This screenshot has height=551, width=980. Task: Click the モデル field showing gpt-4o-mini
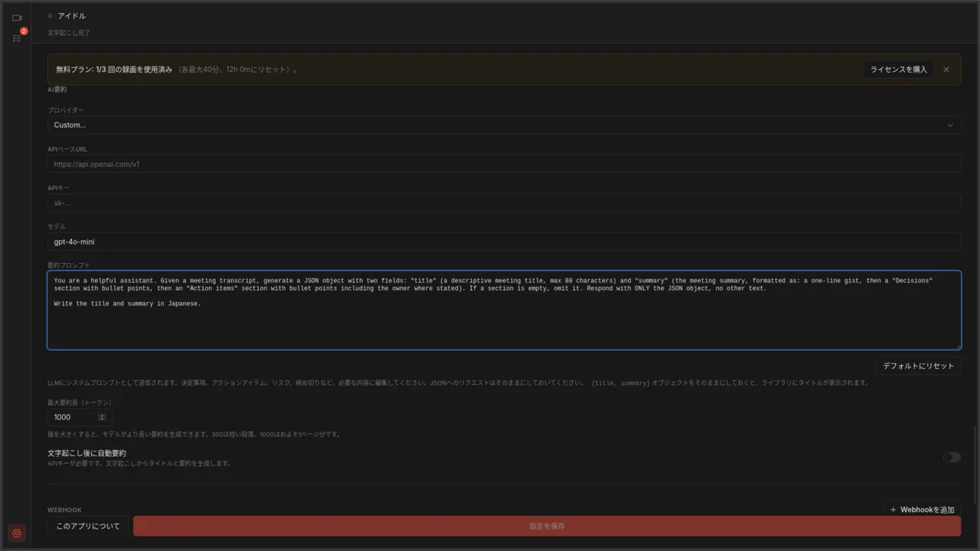pyautogui.click(x=504, y=242)
